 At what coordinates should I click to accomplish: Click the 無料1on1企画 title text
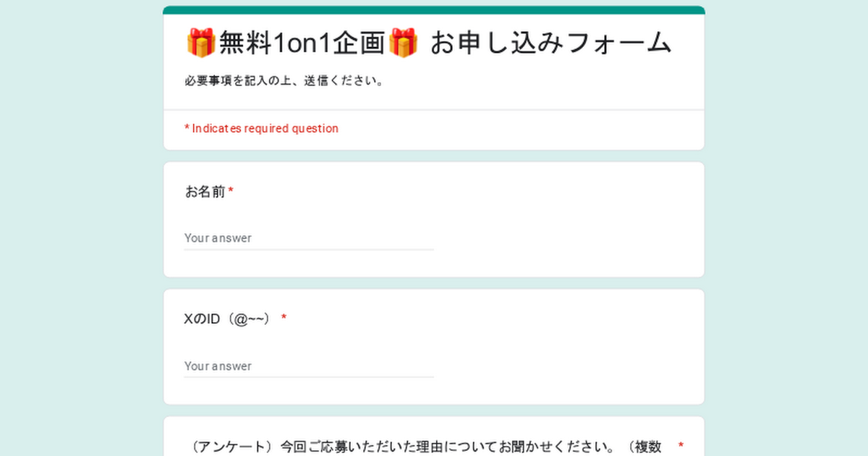(302, 43)
